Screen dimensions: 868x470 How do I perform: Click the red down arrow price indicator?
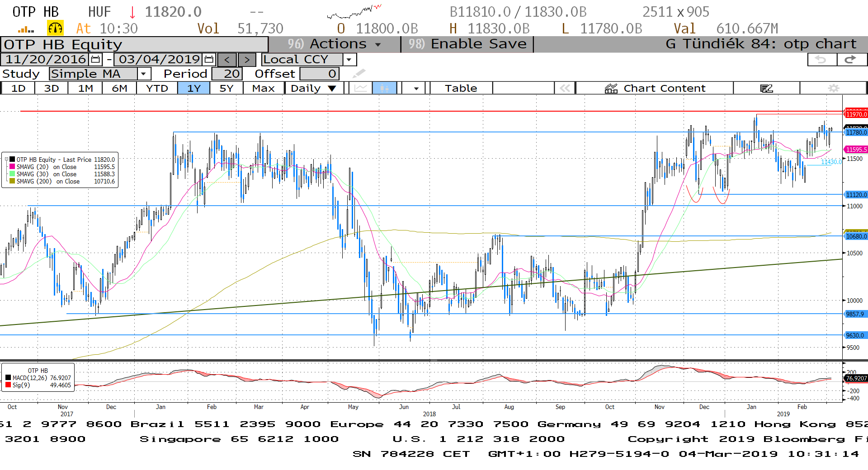point(132,12)
